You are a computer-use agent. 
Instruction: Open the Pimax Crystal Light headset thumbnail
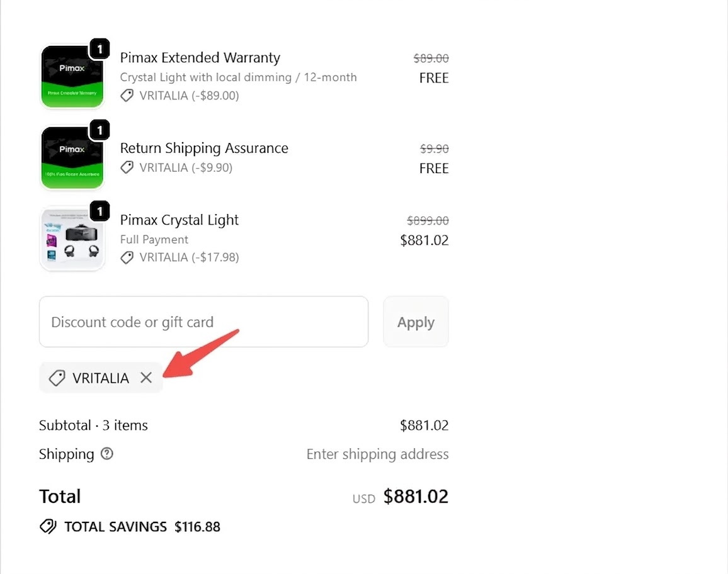tap(72, 239)
